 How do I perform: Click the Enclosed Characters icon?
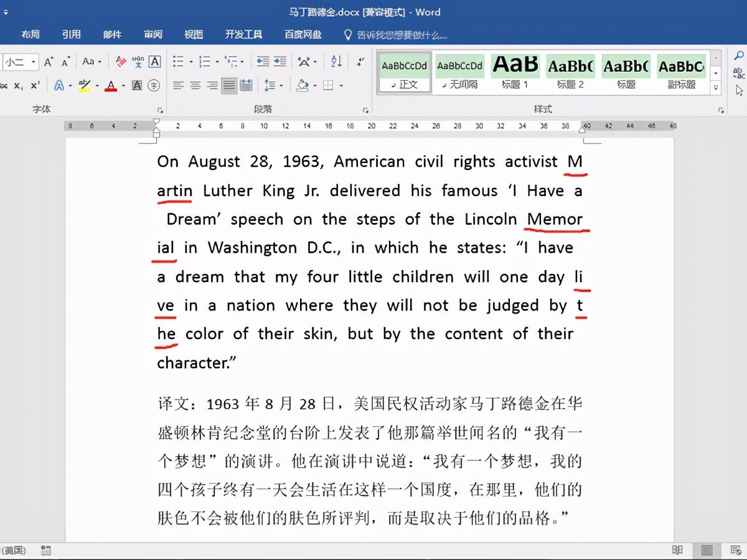(154, 85)
